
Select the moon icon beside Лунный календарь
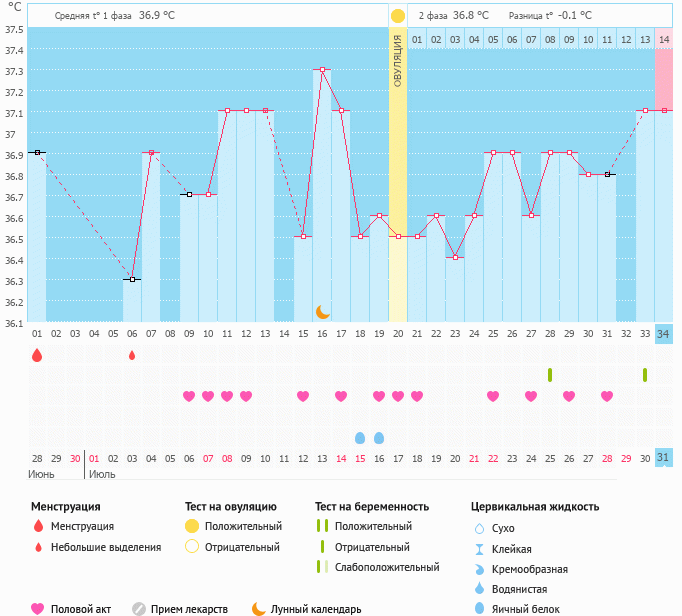(259, 608)
